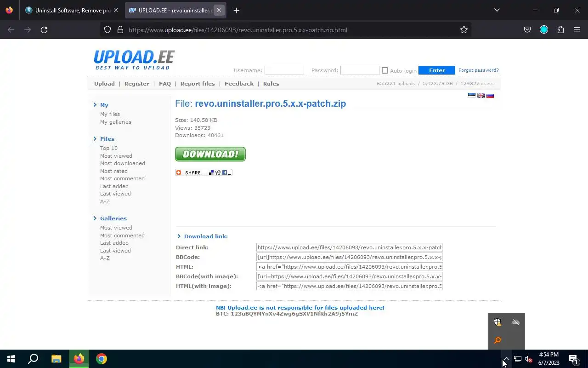
Task: Switch to Uninstall Software tab
Action: pos(72,10)
